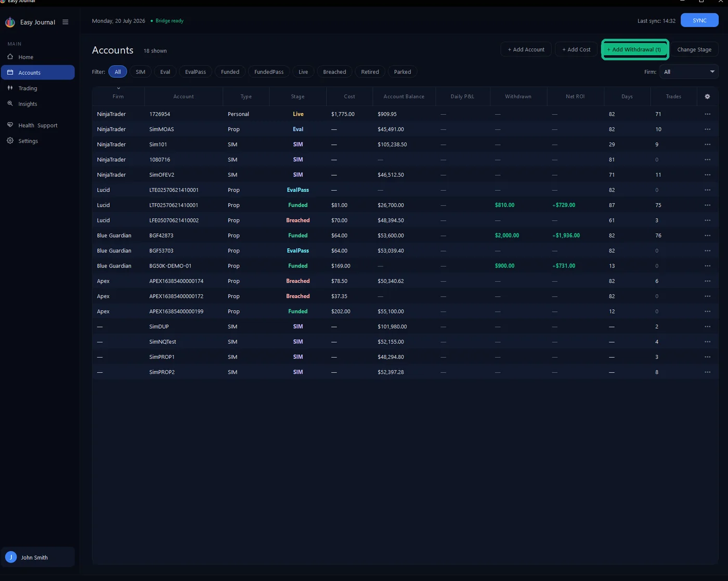This screenshot has width=728, height=581.
Task: Click the +$729.00 Net ROI value
Action: [x=564, y=205]
